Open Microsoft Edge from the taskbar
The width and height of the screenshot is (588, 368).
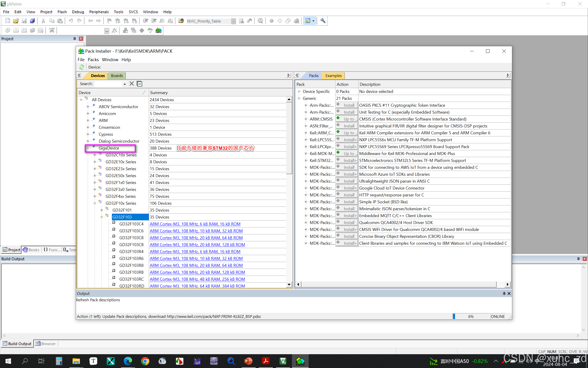[x=128, y=361]
